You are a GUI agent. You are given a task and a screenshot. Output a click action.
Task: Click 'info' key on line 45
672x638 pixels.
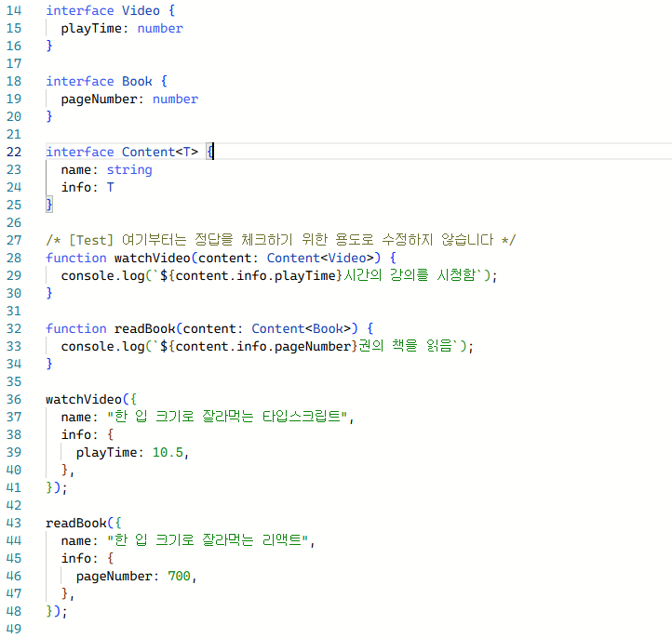[x=76, y=558]
